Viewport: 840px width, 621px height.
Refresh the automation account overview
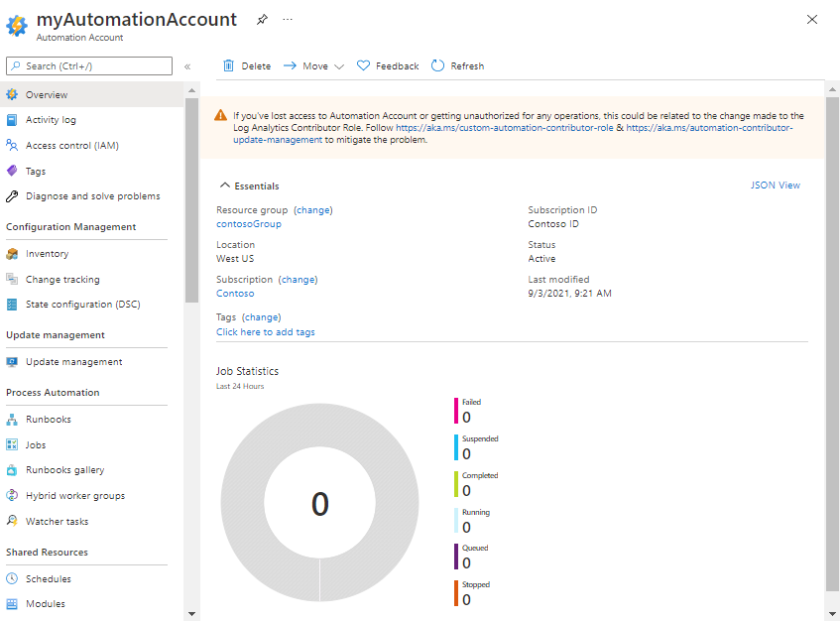(x=457, y=65)
